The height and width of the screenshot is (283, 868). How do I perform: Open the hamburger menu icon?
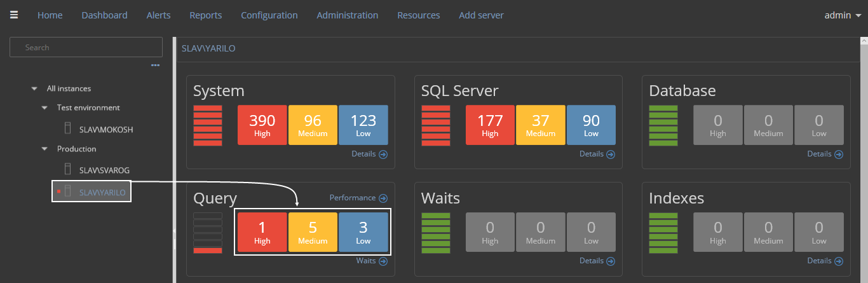(14, 15)
